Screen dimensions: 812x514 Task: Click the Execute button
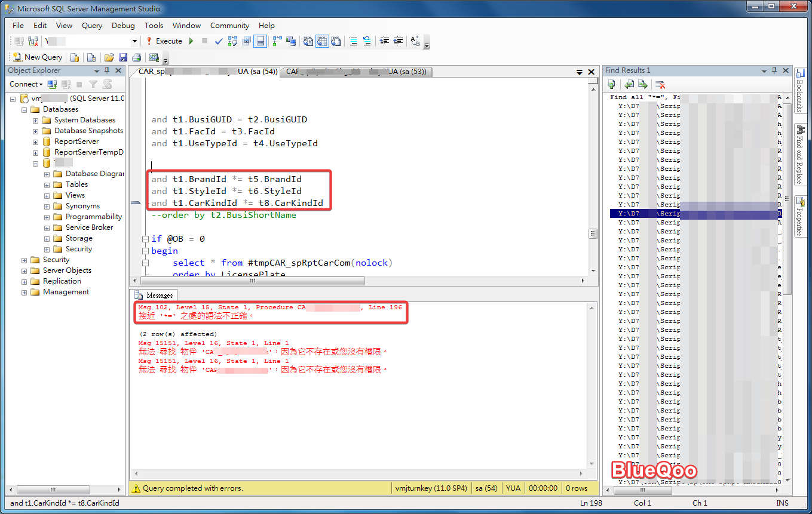click(x=164, y=41)
